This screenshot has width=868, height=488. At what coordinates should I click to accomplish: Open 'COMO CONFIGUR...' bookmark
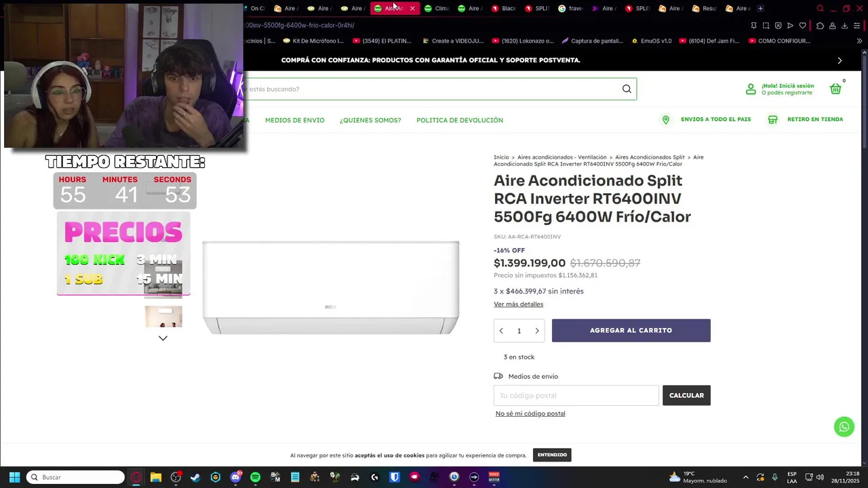[779, 41]
